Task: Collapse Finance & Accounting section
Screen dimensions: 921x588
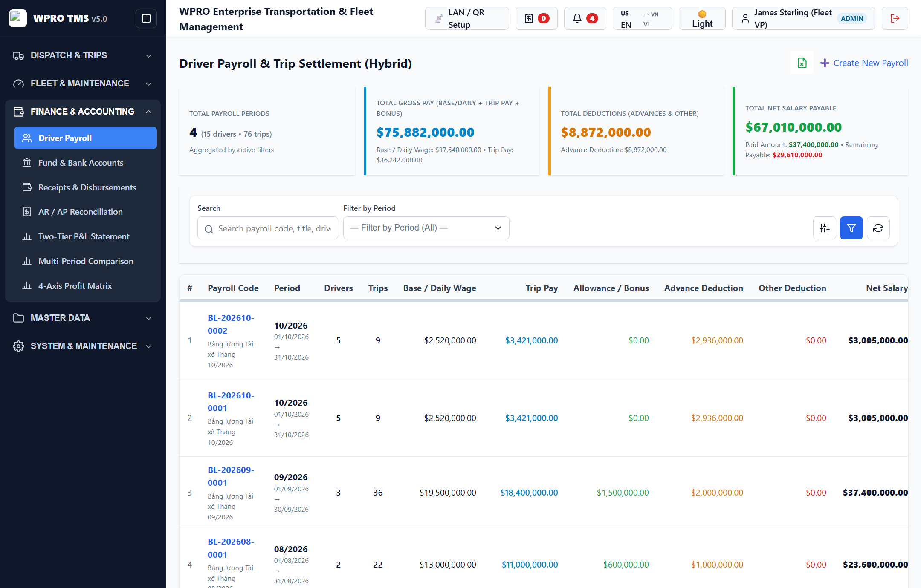Action: (x=83, y=112)
